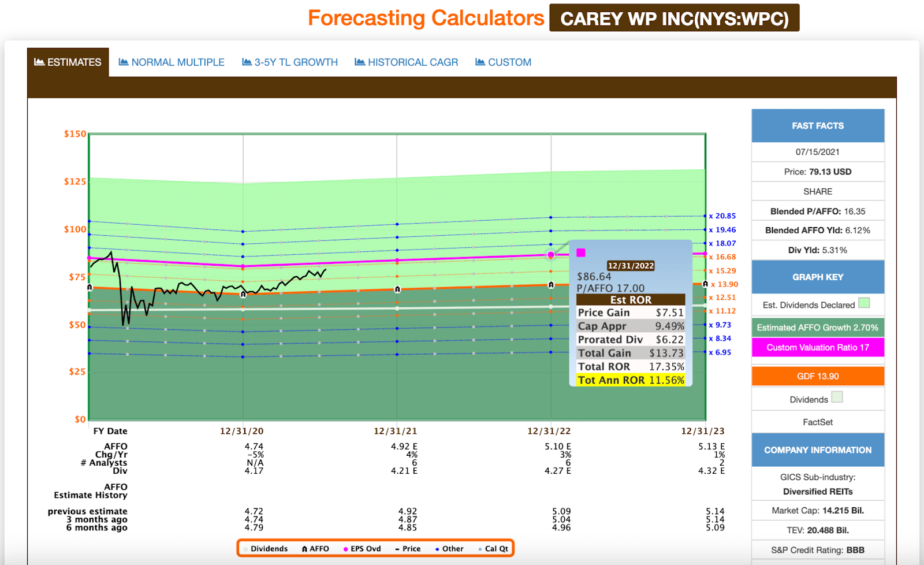The width and height of the screenshot is (924, 565).
Task: Click the 12/31/2022 date label in tooltip
Action: click(x=631, y=266)
